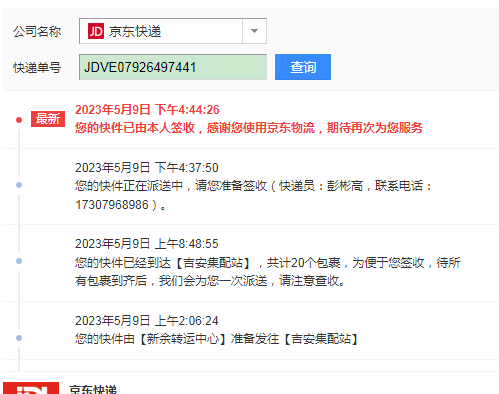499x394 pixels.
Task: Click the timeline dot for 下午4:37:50 entry
Action: point(19,185)
